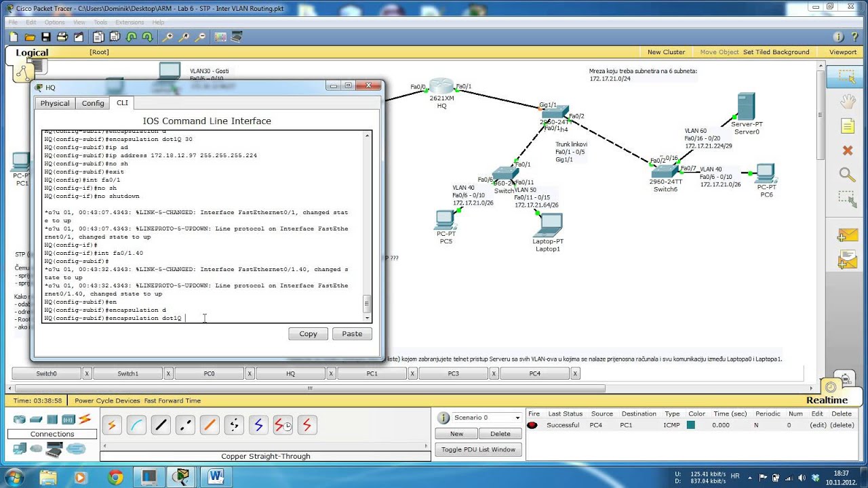
Task: Choose the Console cable icon
Action: pos(136,426)
